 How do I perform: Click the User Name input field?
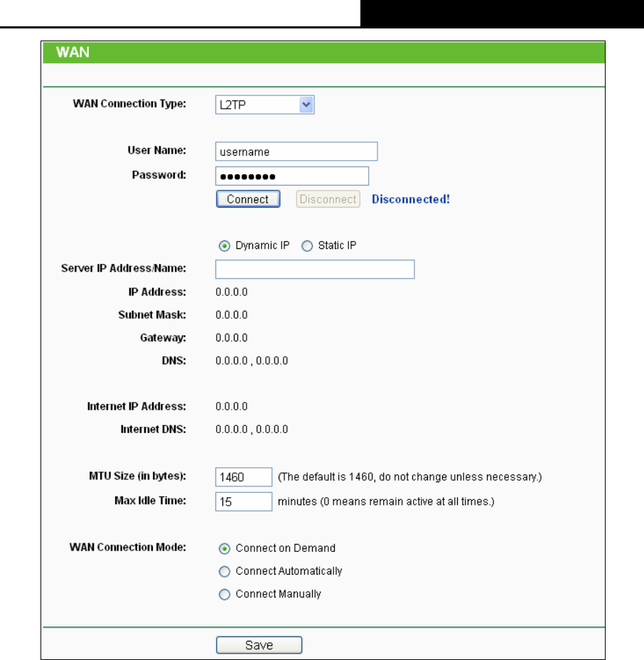tap(296, 151)
